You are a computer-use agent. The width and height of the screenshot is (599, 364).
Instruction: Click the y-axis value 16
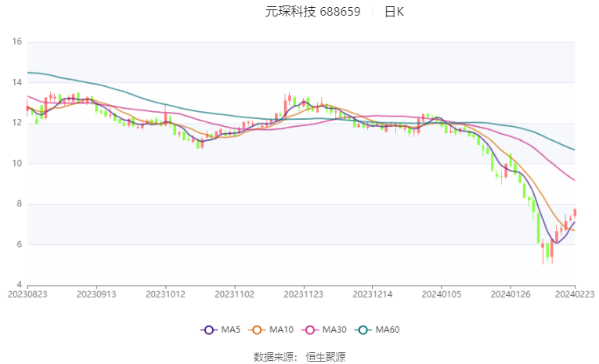(16, 41)
